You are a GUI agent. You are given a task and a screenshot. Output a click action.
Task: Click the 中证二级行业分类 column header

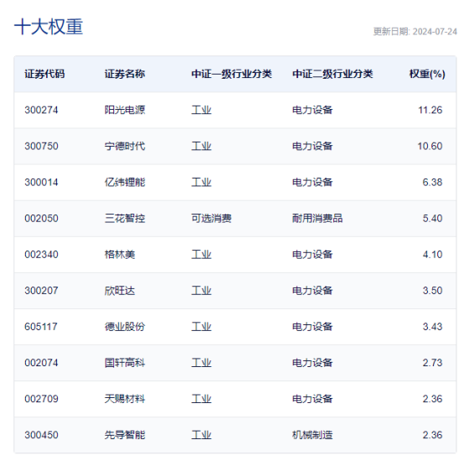tap(333, 74)
